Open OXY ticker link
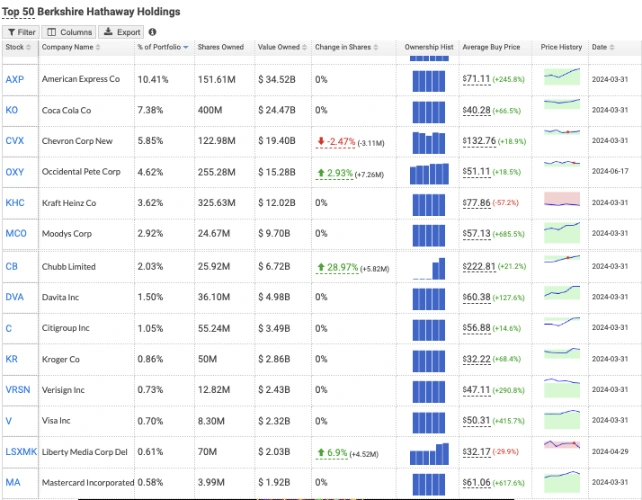Screen dimensions: 642x500 tap(14, 172)
